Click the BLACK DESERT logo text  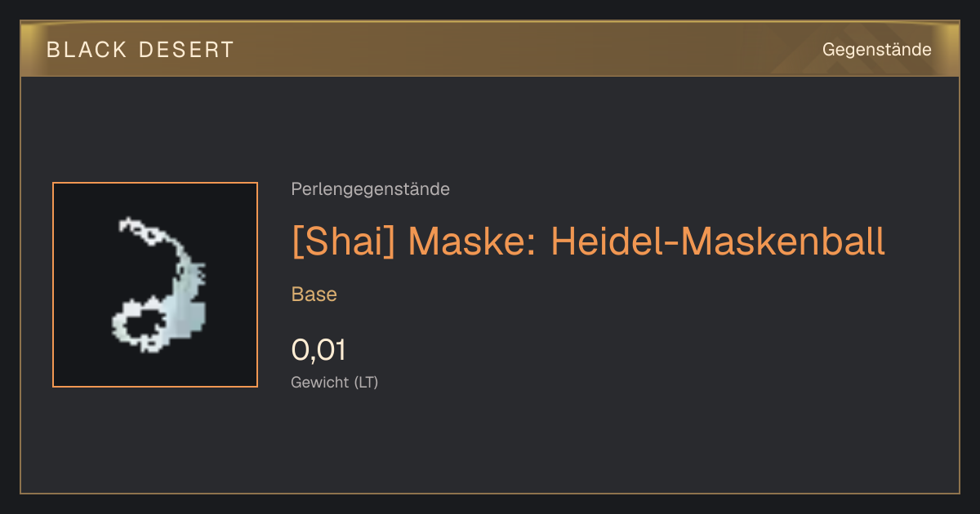(140, 50)
